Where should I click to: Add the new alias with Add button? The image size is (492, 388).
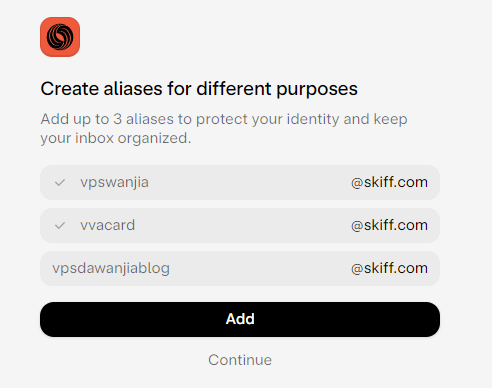[240, 319]
